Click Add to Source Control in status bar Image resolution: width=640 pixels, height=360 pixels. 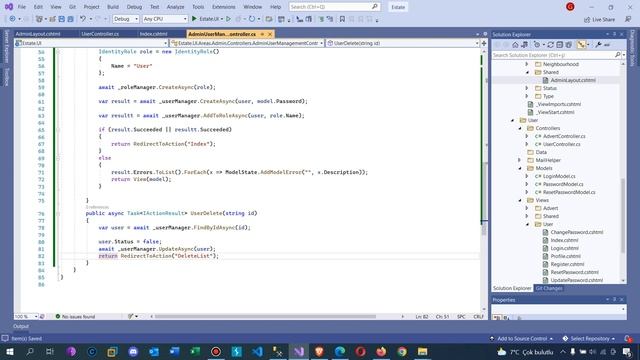click(522, 338)
